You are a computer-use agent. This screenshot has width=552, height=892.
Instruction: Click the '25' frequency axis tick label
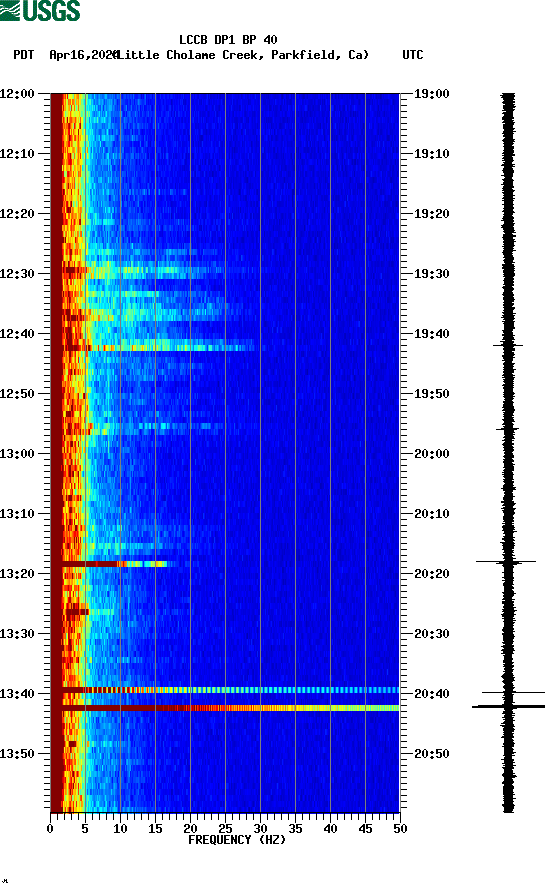click(x=225, y=829)
